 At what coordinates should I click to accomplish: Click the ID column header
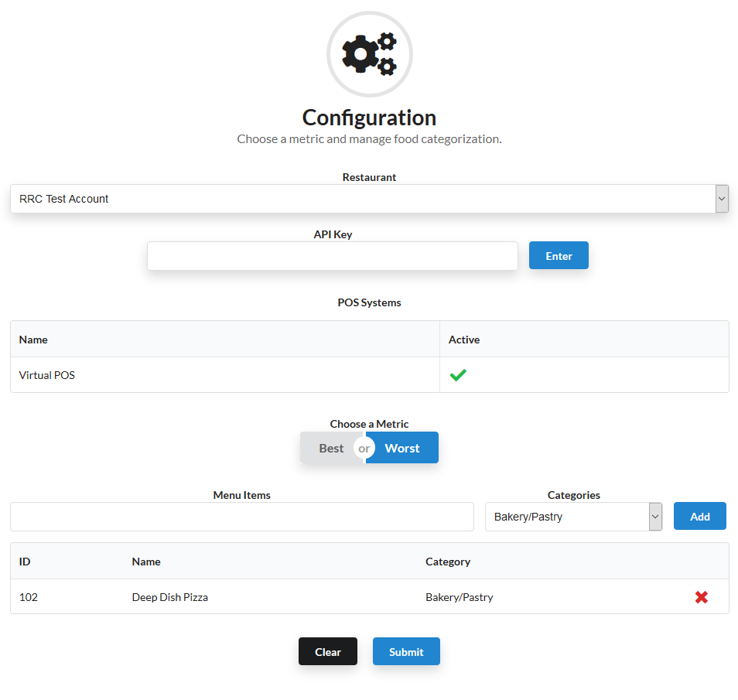click(25, 562)
